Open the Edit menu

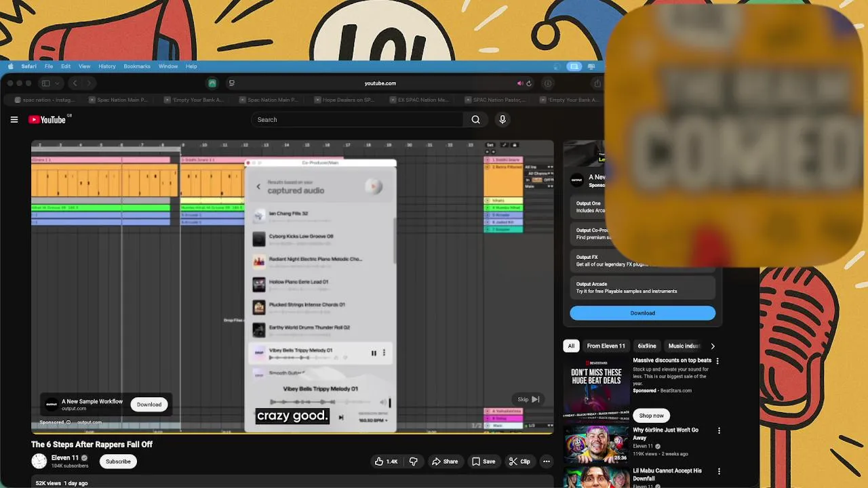click(x=66, y=66)
